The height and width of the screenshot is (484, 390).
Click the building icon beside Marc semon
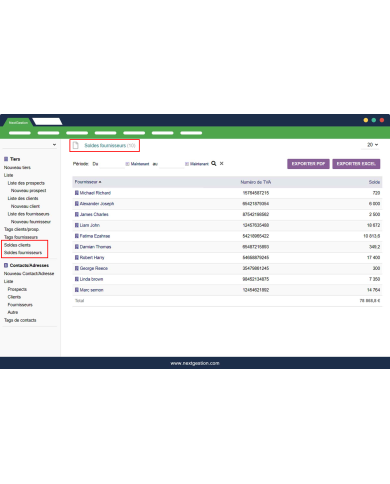pos(76,290)
